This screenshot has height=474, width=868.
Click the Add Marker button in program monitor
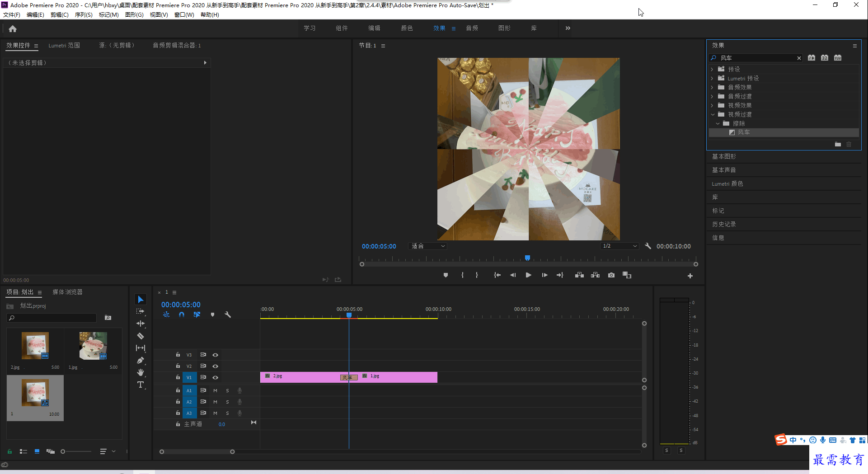click(x=446, y=275)
